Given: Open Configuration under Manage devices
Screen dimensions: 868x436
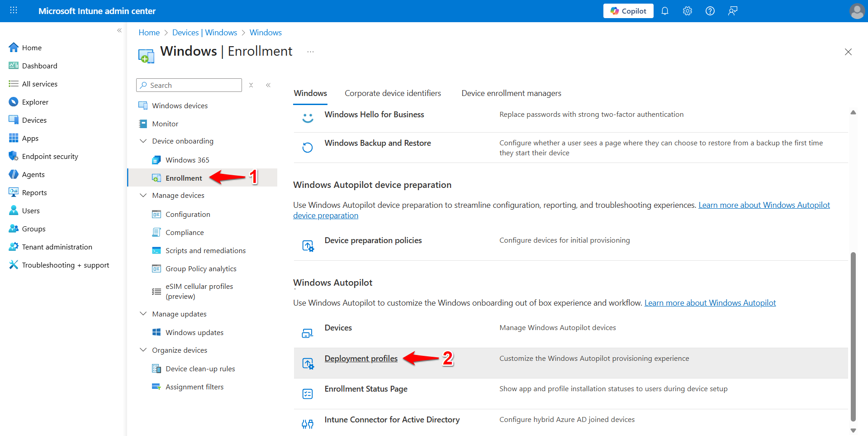Looking at the screenshot, I should tap(188, 214).
